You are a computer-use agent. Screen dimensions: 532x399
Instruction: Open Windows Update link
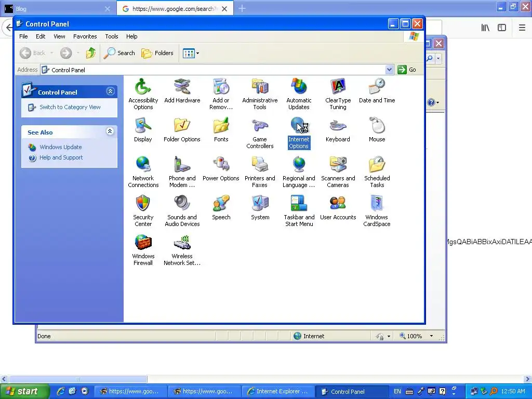(60, 147)
